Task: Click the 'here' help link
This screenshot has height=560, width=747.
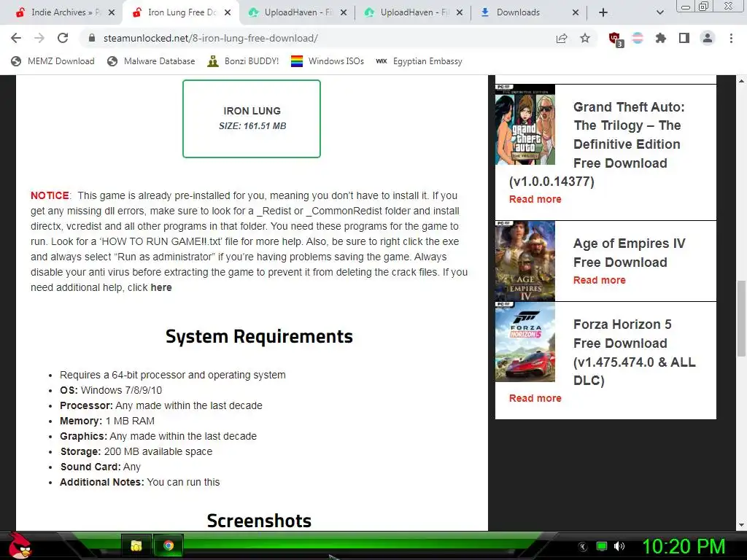Action: 161,287
